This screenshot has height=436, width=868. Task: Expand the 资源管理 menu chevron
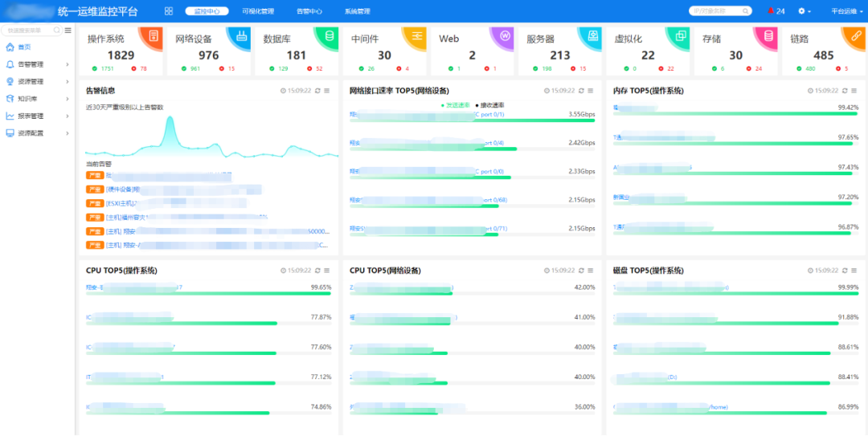(67, 81)
